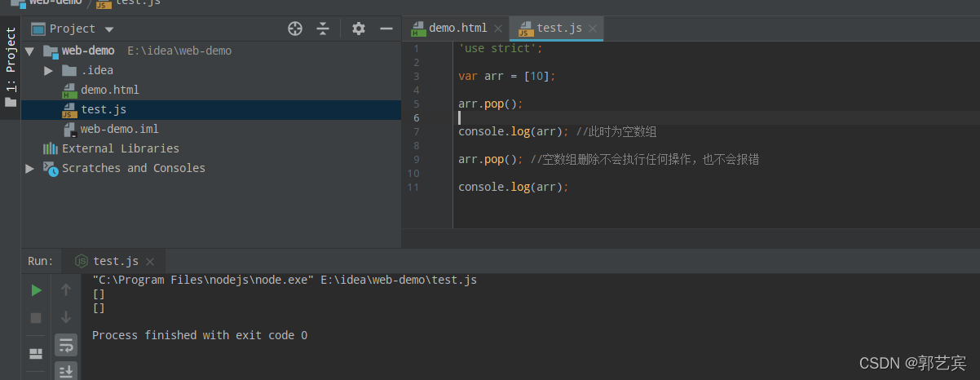Click the first arr.pop() statement on line 5
The image size is (980, 380).
tap(489, 104)
